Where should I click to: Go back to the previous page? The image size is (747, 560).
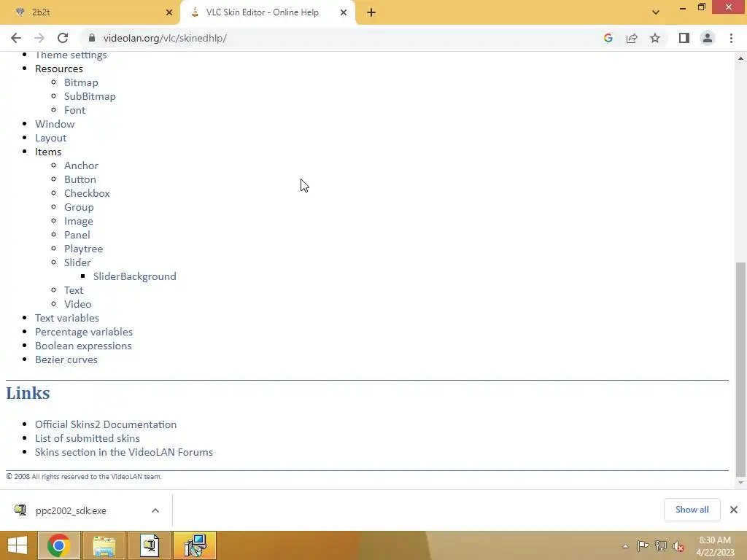tap(16, 38)
